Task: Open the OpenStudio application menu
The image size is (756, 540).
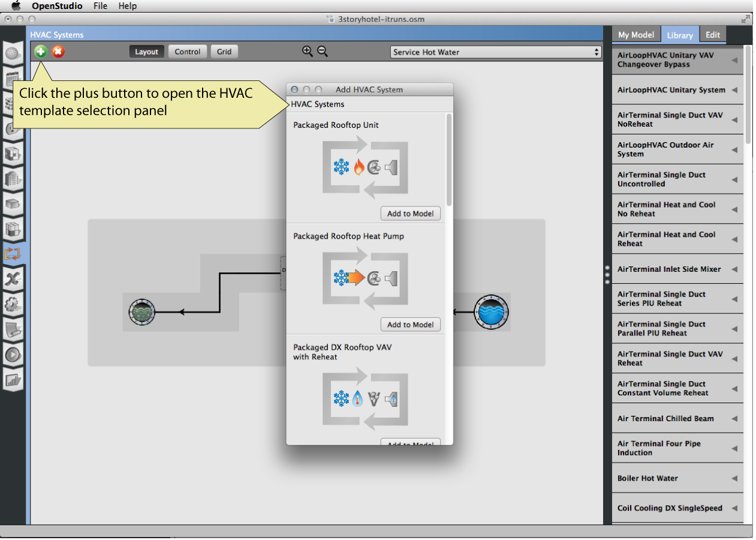Action: [x=58, y=6]
